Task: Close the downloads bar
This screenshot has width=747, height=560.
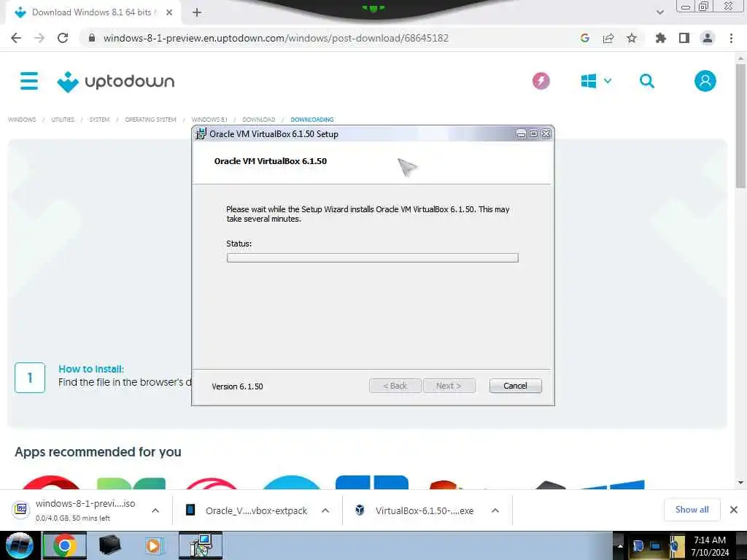Action: pos(734,510)
